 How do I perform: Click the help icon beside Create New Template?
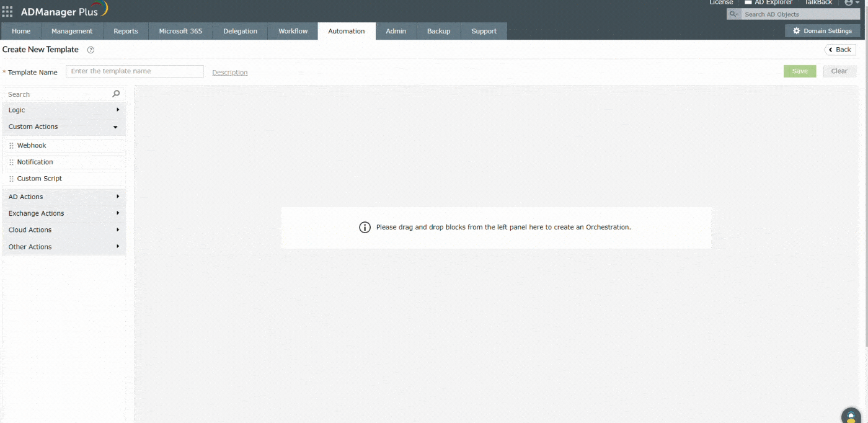pyautogui.click(x=91, y=50)
